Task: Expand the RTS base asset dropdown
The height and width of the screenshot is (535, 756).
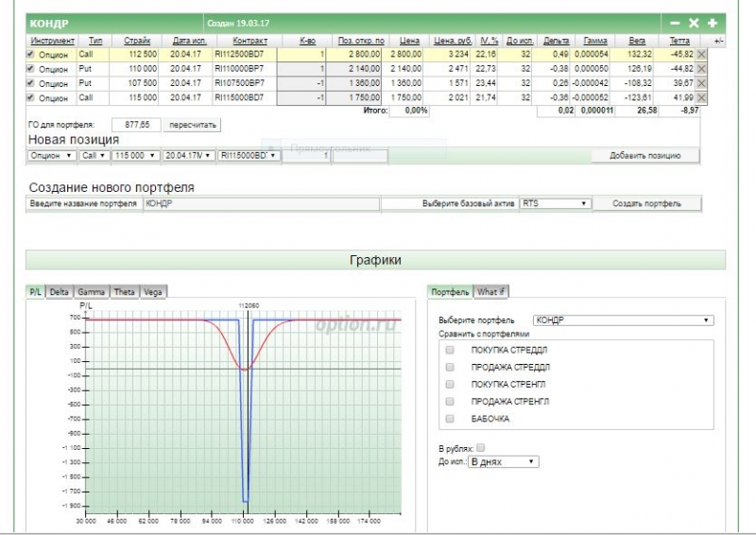Action: click(556, 203)
